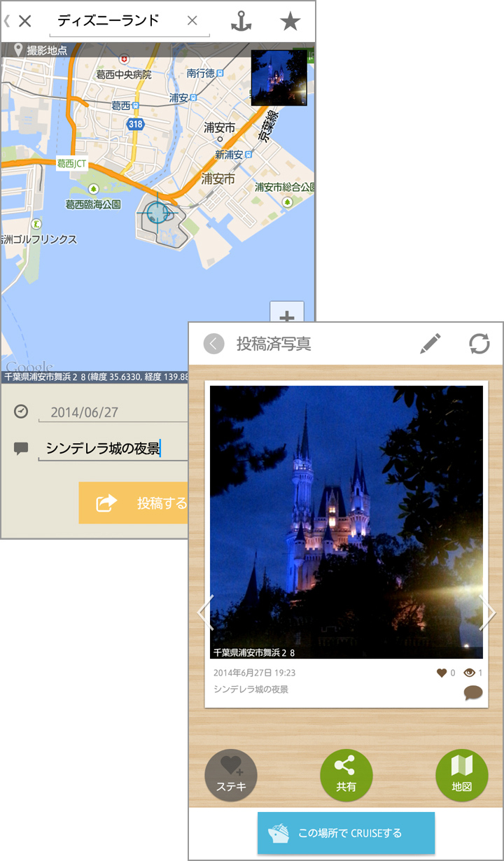The image size is (504, 861).
Task: Edit the シンデレラ城の夜景 comment field
Action: click(x=112, y=449)
